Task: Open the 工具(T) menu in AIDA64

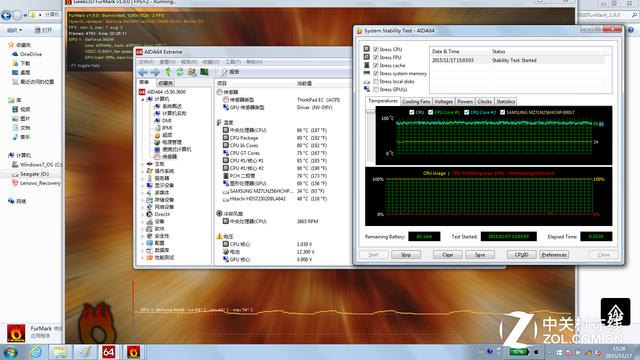Action: pyautogui.click(x=233, y=62)
